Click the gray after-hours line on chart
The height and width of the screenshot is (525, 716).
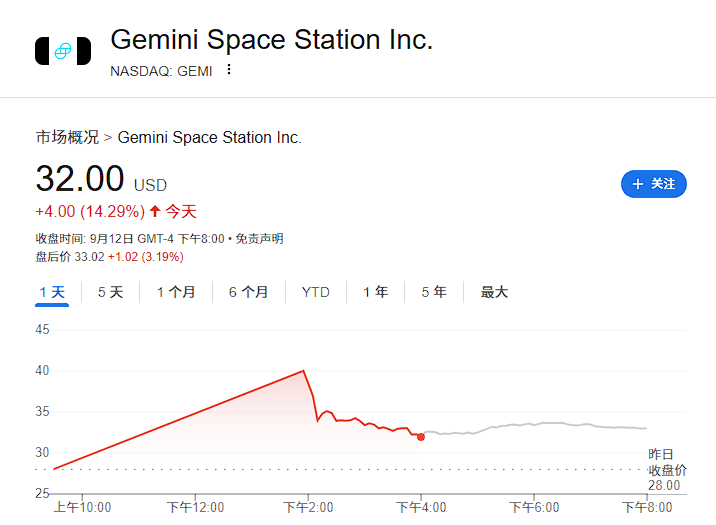(540, 424)
